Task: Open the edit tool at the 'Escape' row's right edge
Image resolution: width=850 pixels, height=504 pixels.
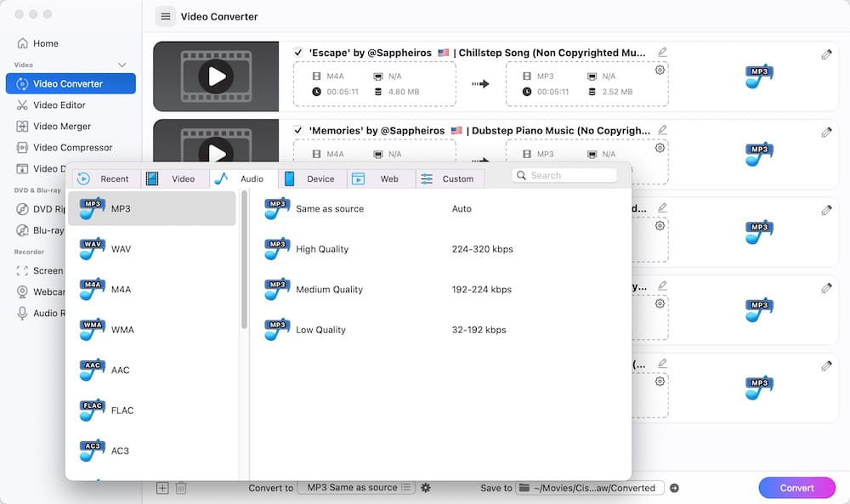Action: pyautogui.click(x=826, y=54)
